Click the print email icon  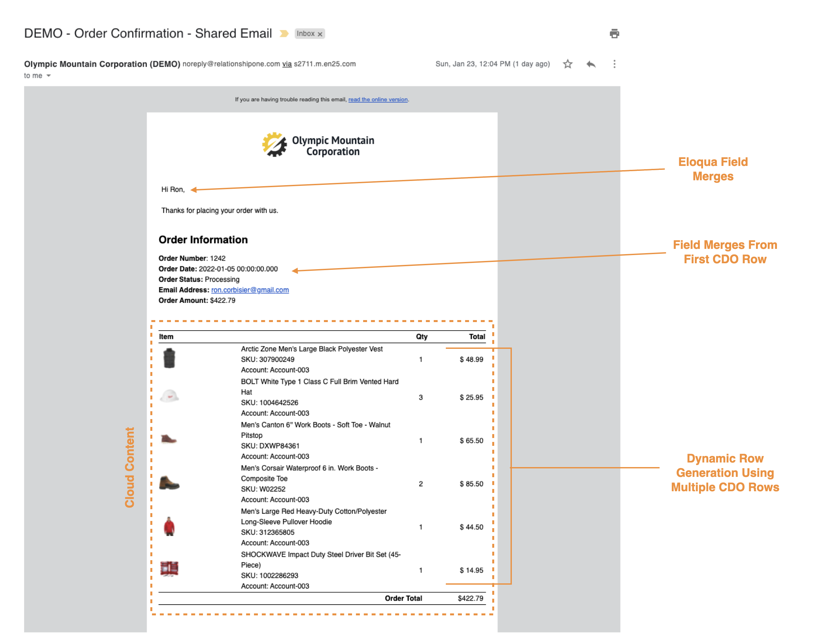click(614, 33)
